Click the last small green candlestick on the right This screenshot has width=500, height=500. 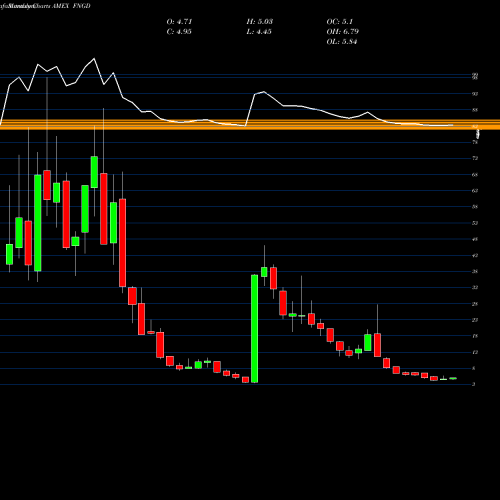[453, 378]
